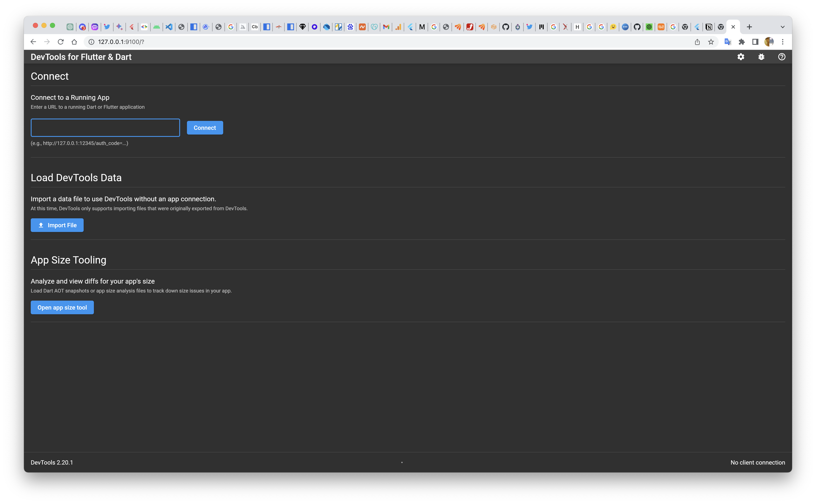Click the bug report icon
Screen dimensions: 816x504
[761, 57]
